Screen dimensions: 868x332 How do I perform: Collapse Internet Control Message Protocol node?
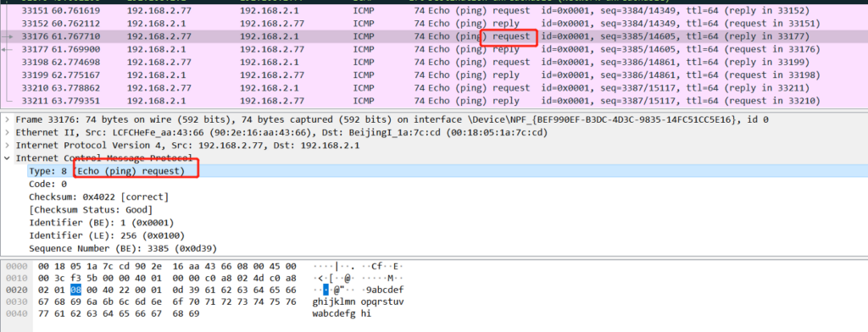point(6,158)
